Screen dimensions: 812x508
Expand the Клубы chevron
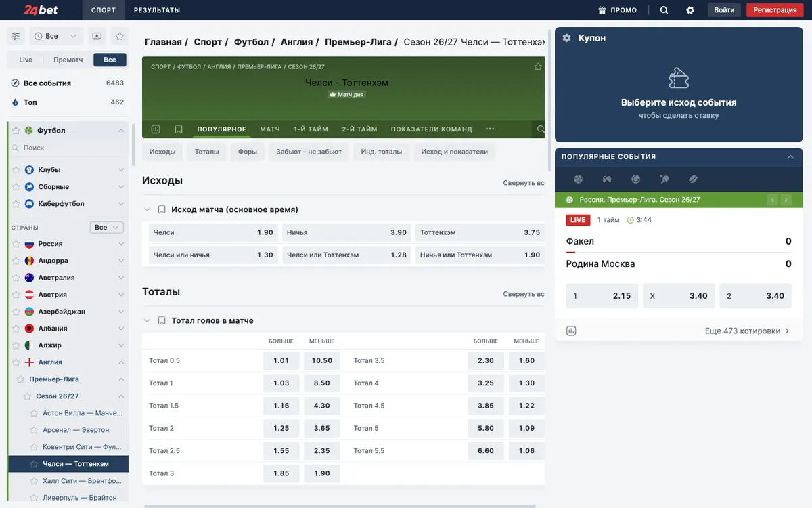point(121,170)
